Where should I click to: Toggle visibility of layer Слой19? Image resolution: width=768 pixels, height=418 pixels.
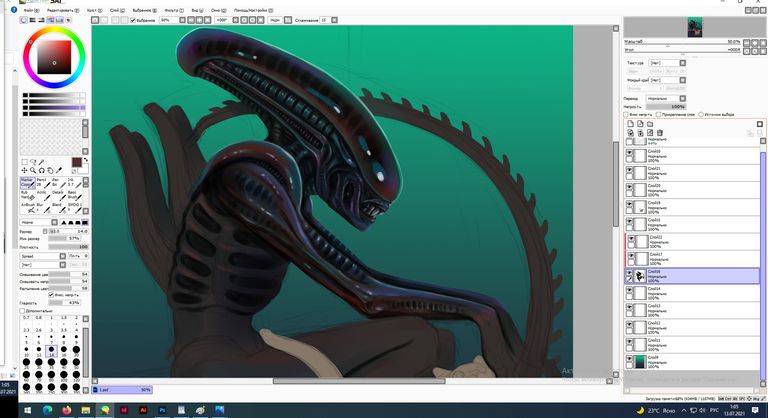[x=630, y=204]
